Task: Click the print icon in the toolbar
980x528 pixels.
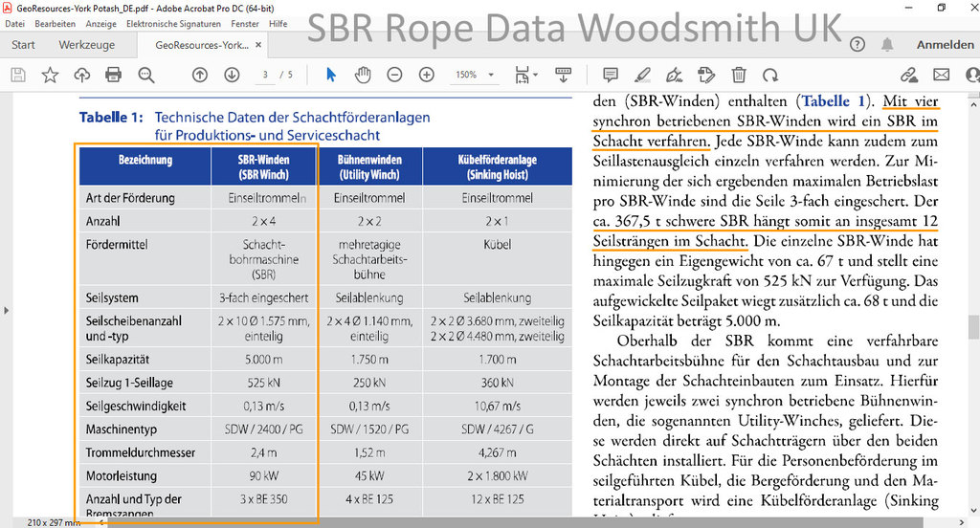Action: [x=114, y=75]
